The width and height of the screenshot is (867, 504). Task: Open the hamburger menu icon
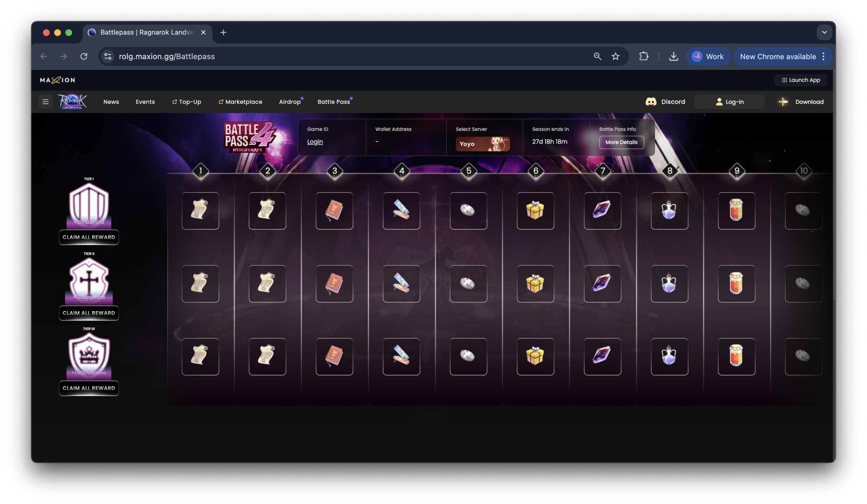(45, 102)
